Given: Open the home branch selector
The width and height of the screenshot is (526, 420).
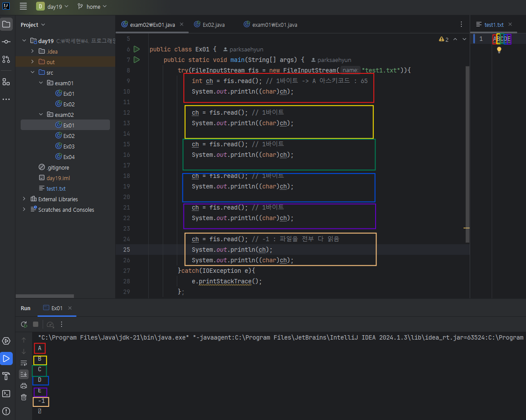Looking at the screenshot, I should pos(92,7).
